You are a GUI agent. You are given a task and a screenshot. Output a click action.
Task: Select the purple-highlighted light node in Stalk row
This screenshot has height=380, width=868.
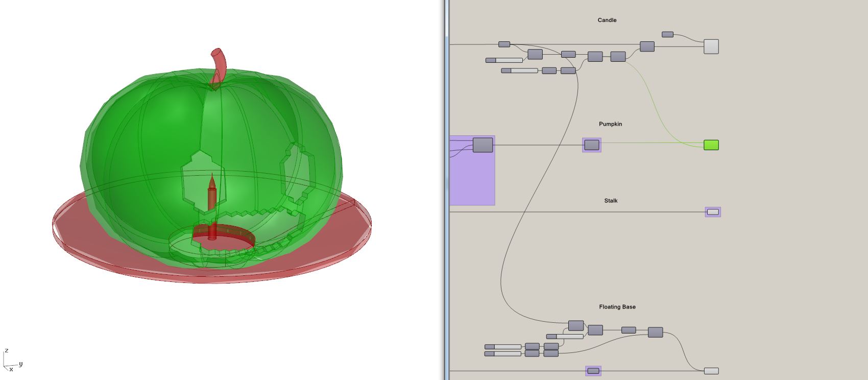(713, 212)
